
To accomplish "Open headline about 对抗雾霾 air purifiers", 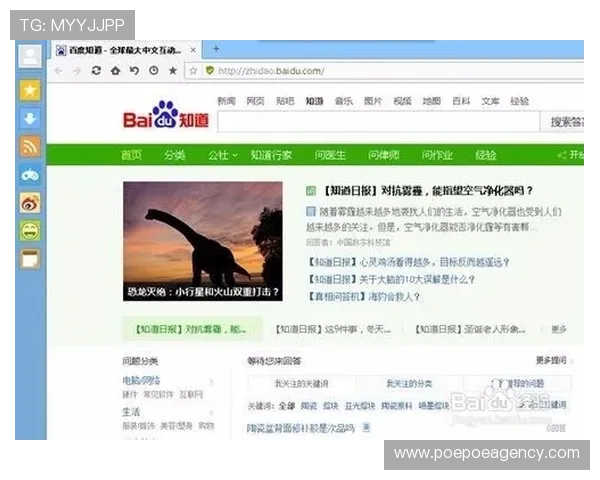I will (x=428, y=191).
